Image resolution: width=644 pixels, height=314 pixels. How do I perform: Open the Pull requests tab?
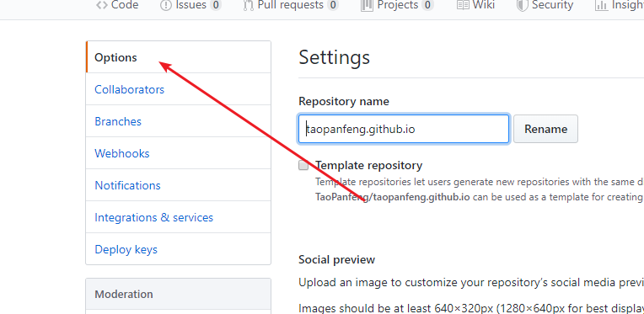tap(291, 5)
